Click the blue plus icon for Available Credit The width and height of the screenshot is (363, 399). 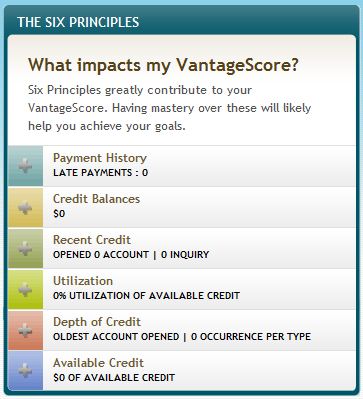click(25, 370)
